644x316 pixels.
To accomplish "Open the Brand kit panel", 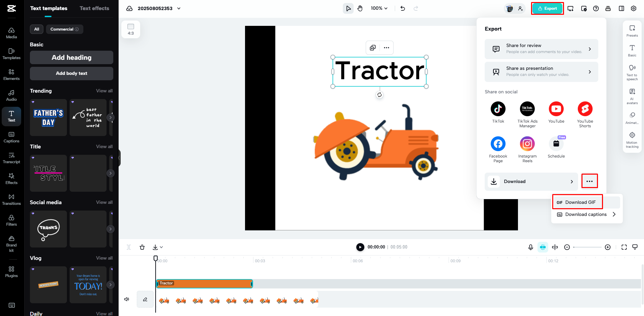I will click(11, 243).
